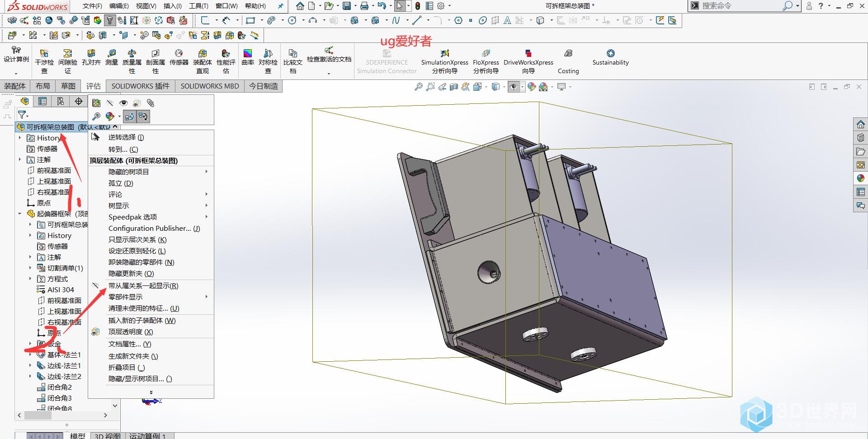
Task: Click the Zoom to Fit icon in view toolbar
Action: 419,87
